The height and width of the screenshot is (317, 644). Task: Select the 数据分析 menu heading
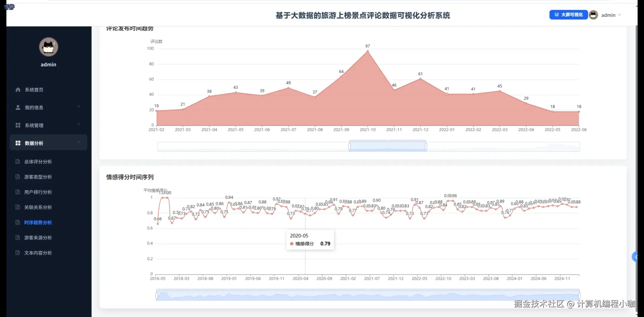[x=49, y=143]
